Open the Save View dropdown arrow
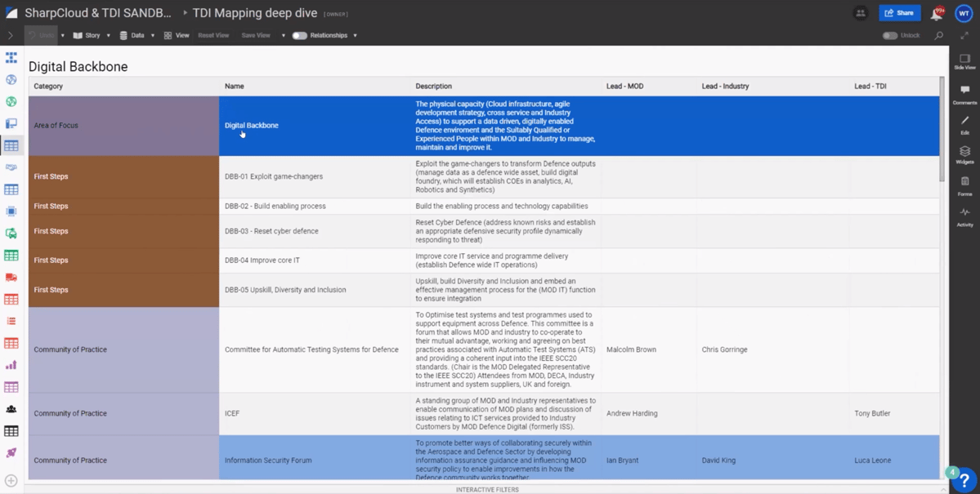980x494 pixels. [x=284, y=36]
